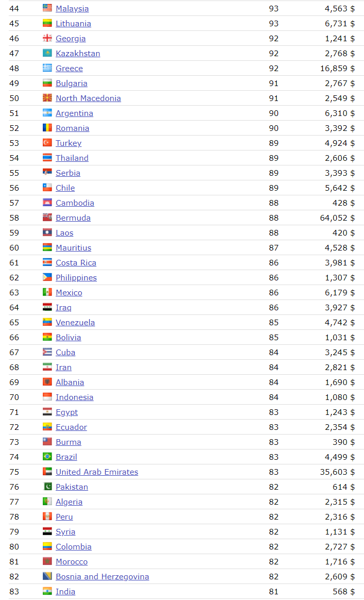Click the India flag icon
Screen dimensions: 364x600
(x=47, y=591)
